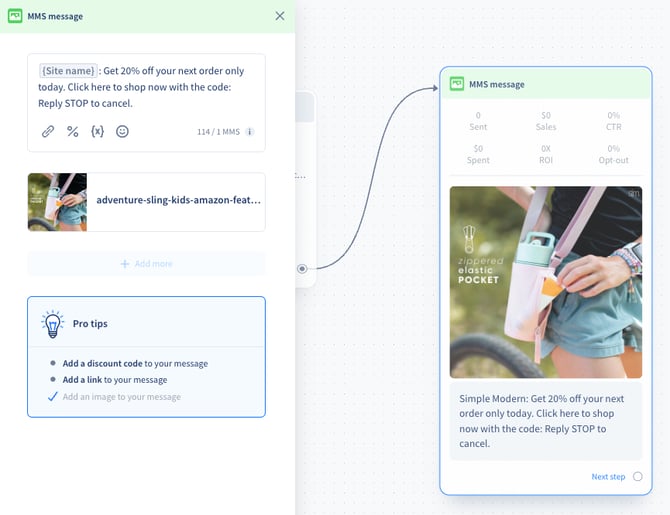Click the '$0 Spent' stat
The height and width of the screenshot is (515, 670).
click(x=478, y=154)
